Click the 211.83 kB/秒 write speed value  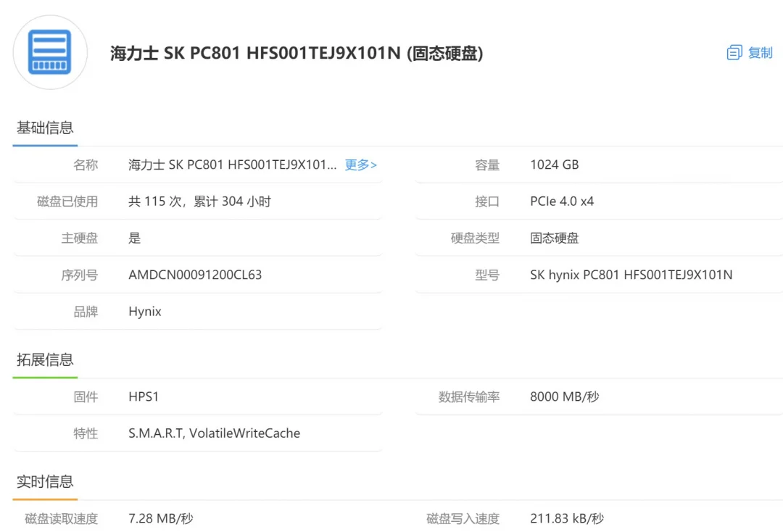click(x=566, y=518)
